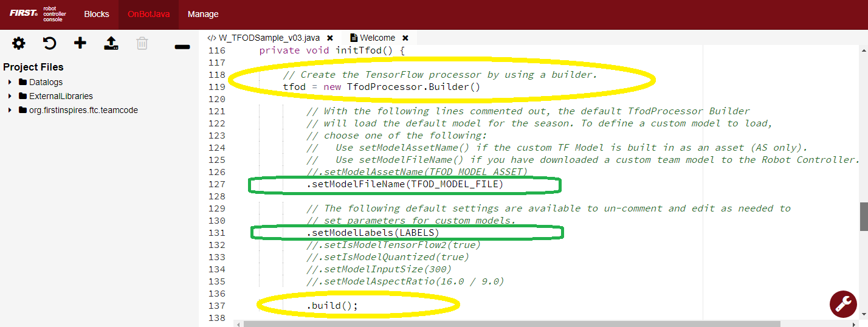This screenshot has height=327, width=868.
Task: Expand the ExternalLibraries folder arrow
Action: point(10,96)
